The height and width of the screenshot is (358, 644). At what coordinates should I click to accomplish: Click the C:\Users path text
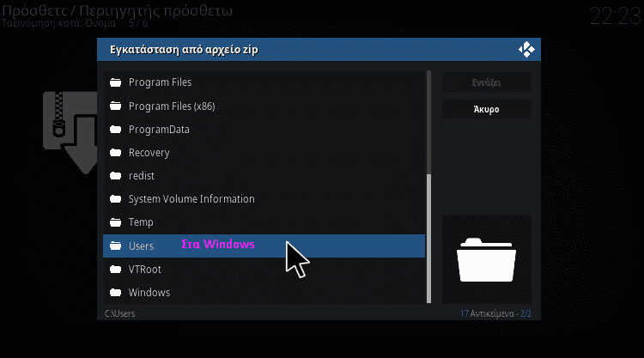click(119, 313)
